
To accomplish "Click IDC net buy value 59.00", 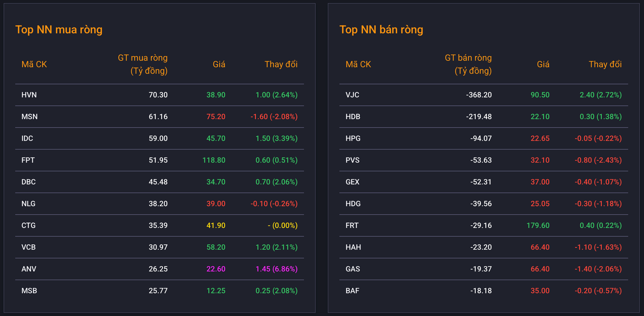I will click(158, 138).
